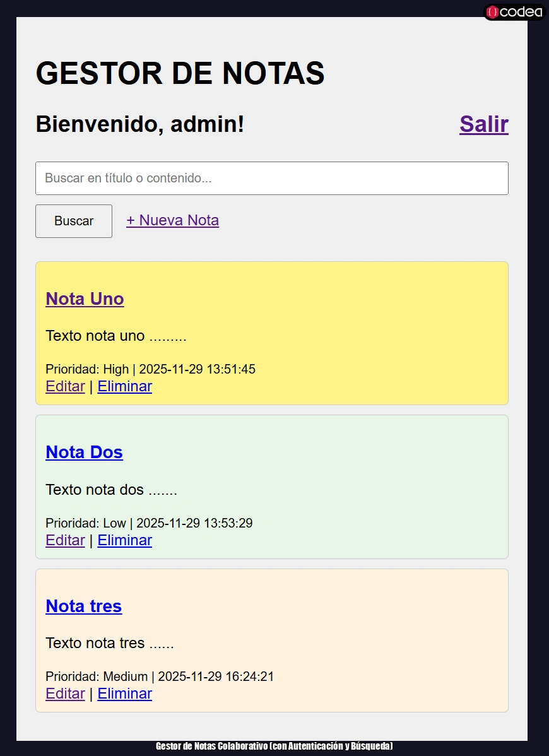Click the GESTOR DE NOTAS heading
The image size is (549, 756).
(180, 73)
